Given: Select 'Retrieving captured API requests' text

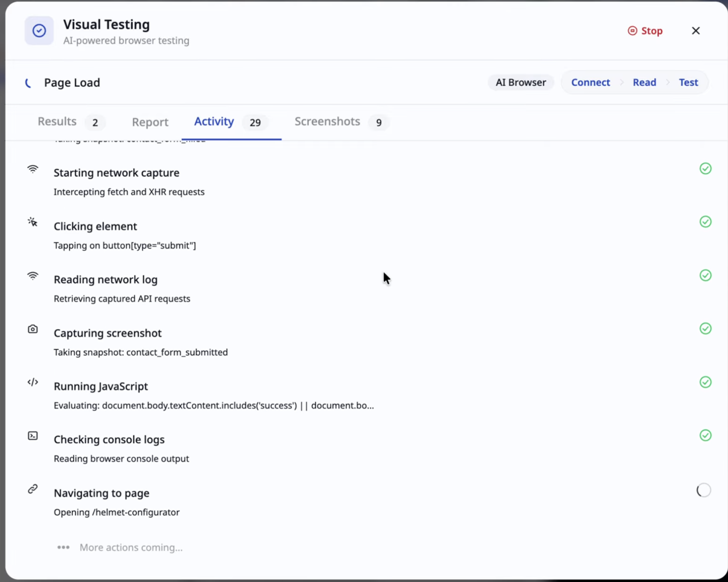Looking at the screenshot, I should tap(122, 299).
